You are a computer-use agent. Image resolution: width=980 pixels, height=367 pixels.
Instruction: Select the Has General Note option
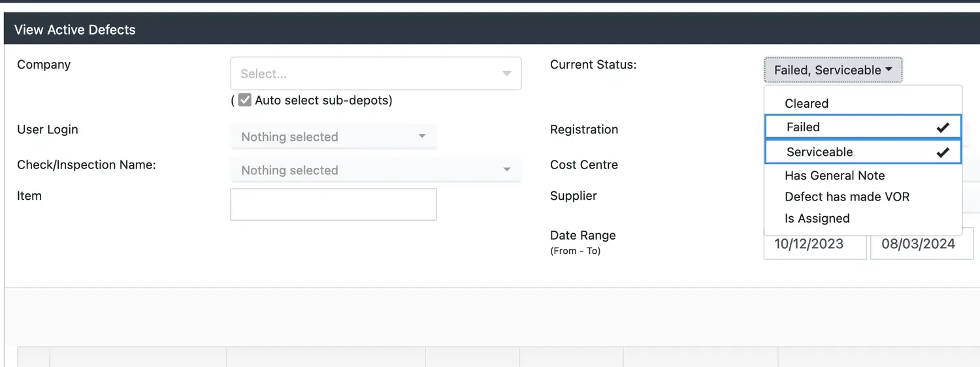click(x=835, y=176)
